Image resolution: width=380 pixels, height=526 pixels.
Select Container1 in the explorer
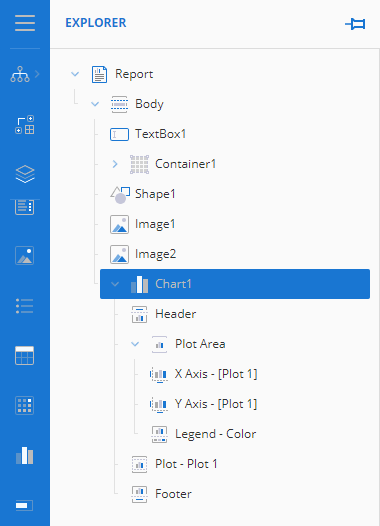[185, 164]
